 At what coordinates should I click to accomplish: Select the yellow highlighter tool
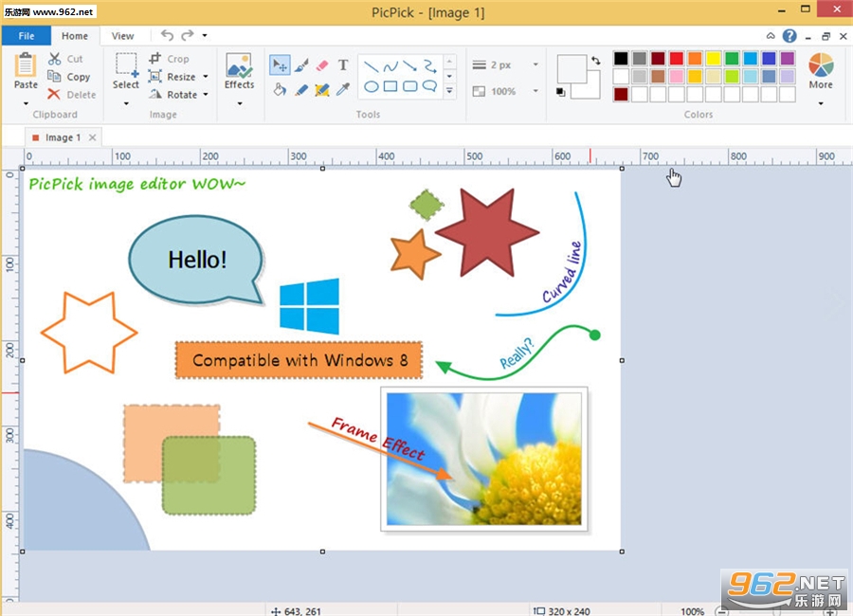coord(322,89)
